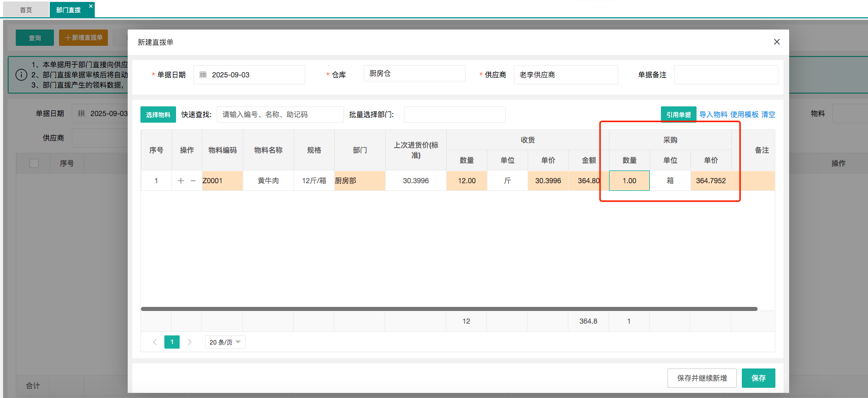Screen dimensions: 868x398
Task: Open the 仓库 dropdown showing 厨房仓
Action: pyautogui.click(x=414, y=73)
